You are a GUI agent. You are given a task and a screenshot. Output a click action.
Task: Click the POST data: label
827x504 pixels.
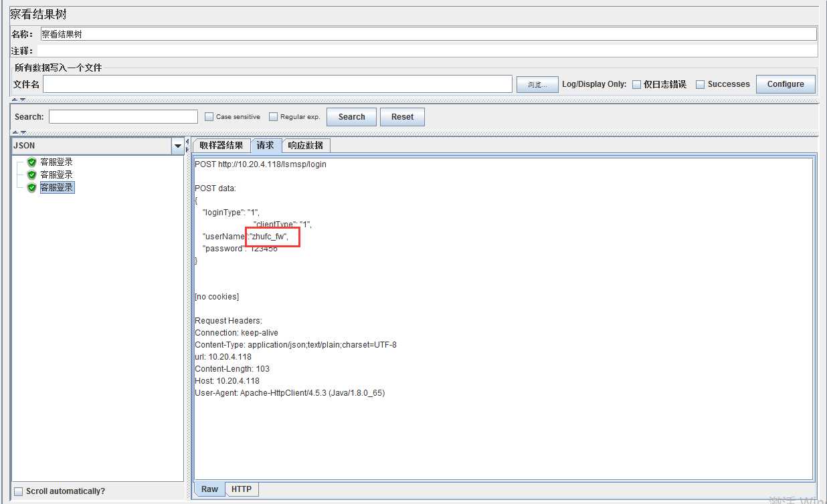215,188
